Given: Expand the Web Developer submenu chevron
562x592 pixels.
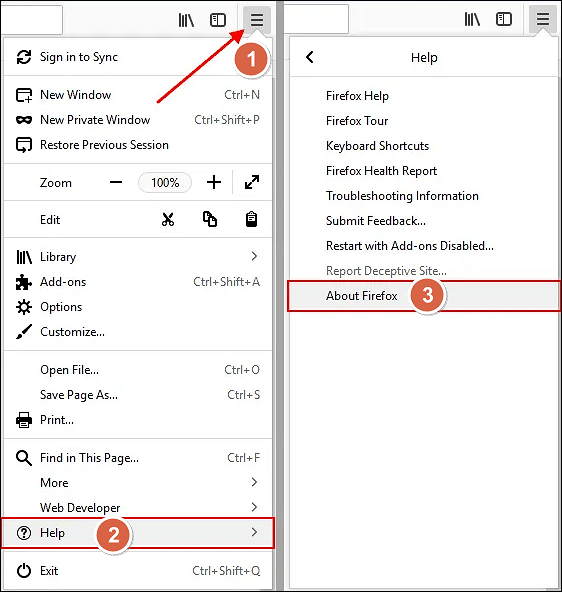Looking at the screenshot, I should [254, 507].
